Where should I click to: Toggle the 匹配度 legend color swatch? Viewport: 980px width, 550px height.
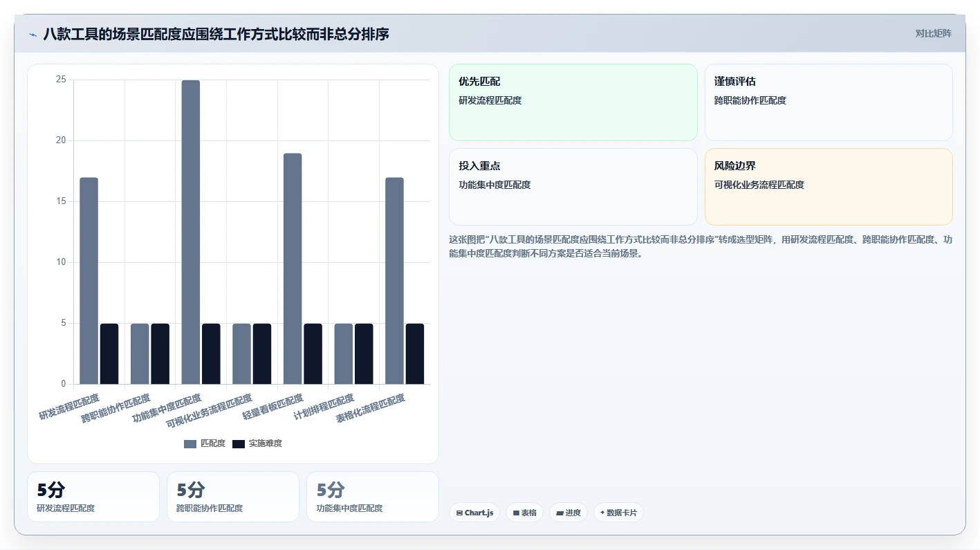tap(190, 443)
